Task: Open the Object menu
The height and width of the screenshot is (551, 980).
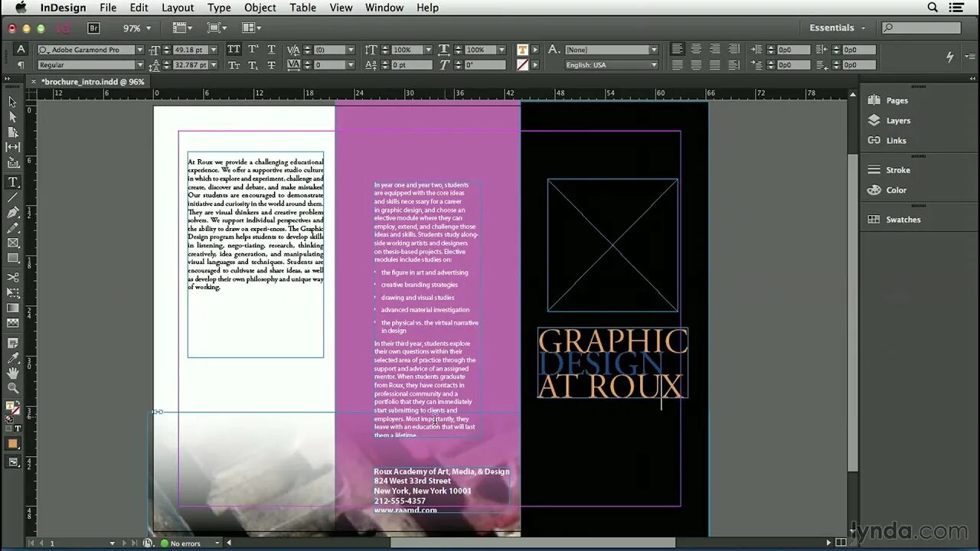Action: (x=260, y=8)
